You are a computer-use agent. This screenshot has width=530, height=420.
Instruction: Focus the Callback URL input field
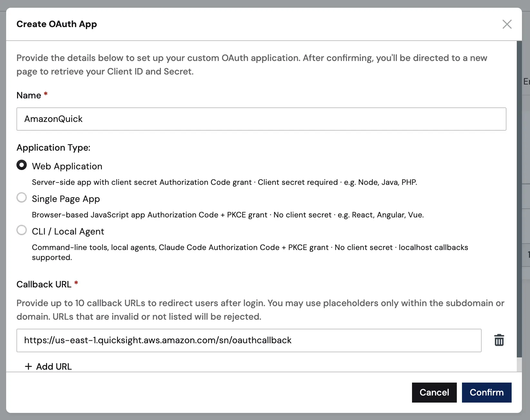[x=249, y=340]
